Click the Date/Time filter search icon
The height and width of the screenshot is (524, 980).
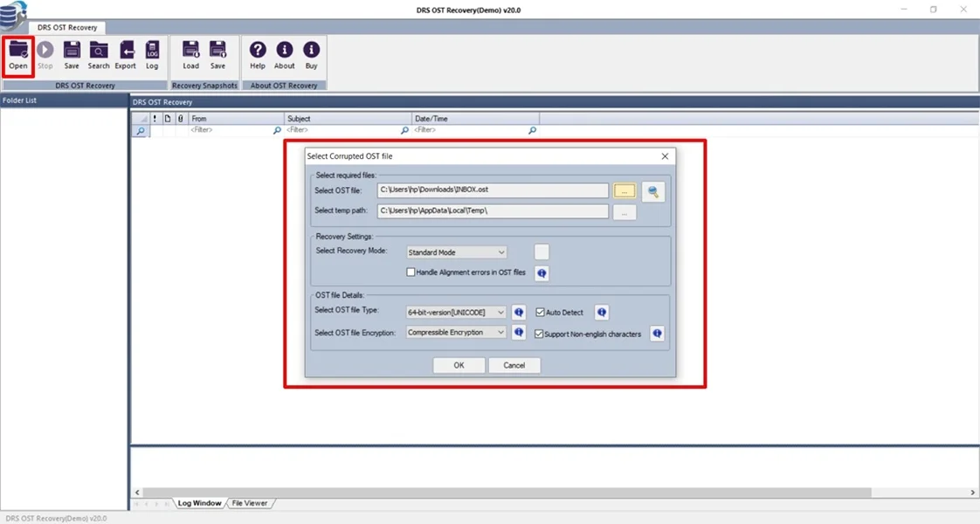pos(532,130)
